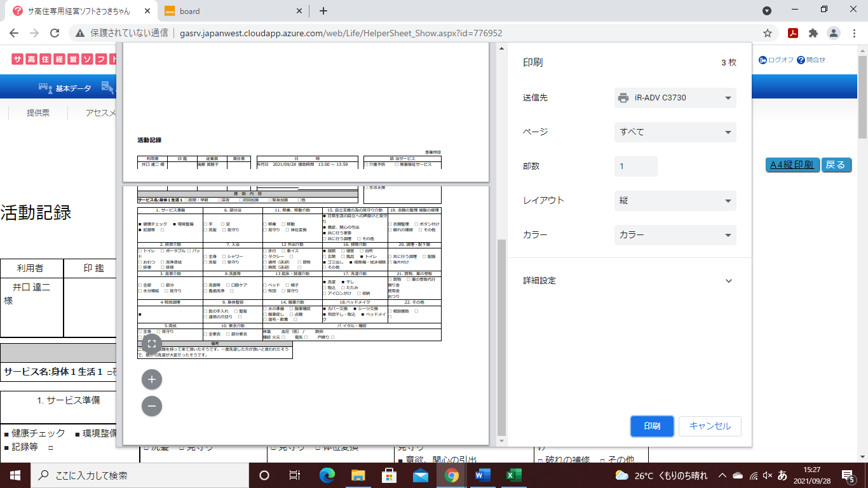868x488 pixels.
Task: Open the Chrome extensions puzzle icon
Action: tap(813, 33)
